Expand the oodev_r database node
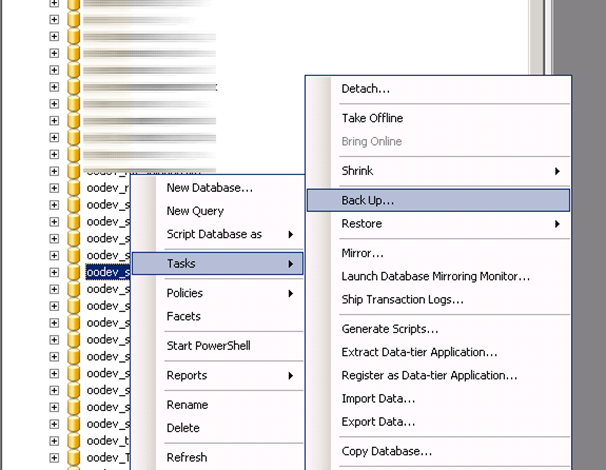The height and width of the screenshot is (470, 606). [x=54, y=188]
